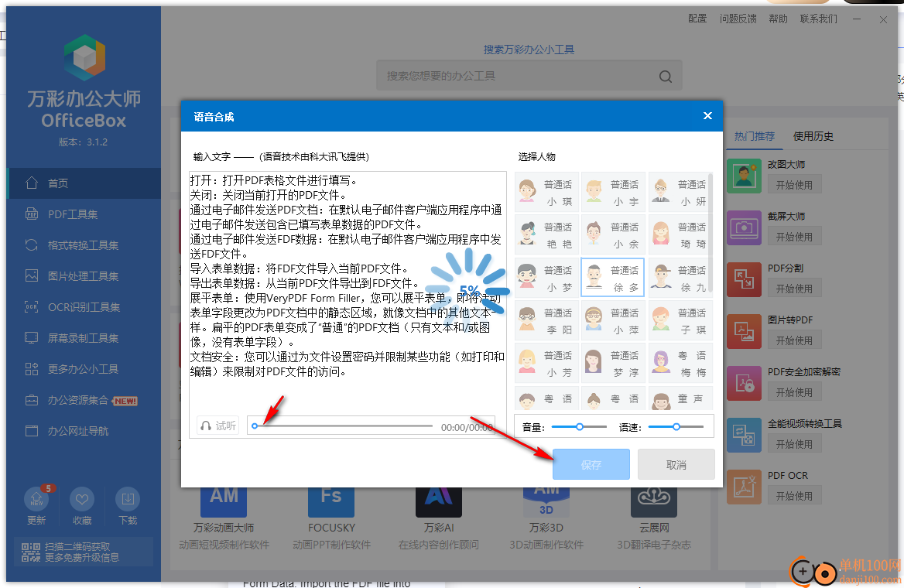The image size is (904, 588).
Task: Click 开始使用 under PDF分割
Action: [x=794, y=289]
